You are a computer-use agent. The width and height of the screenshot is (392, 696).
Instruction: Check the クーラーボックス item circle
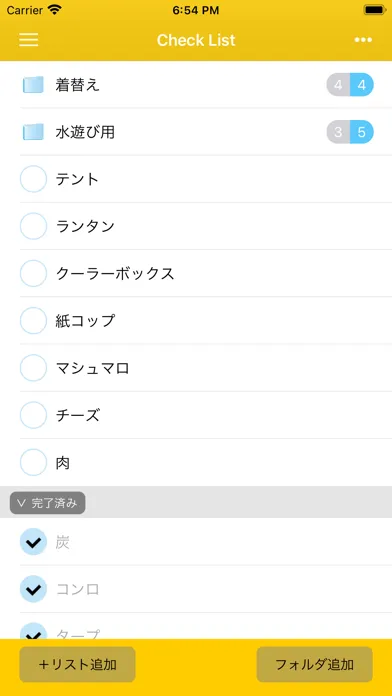pyautogui.click(x=33, y=273)
